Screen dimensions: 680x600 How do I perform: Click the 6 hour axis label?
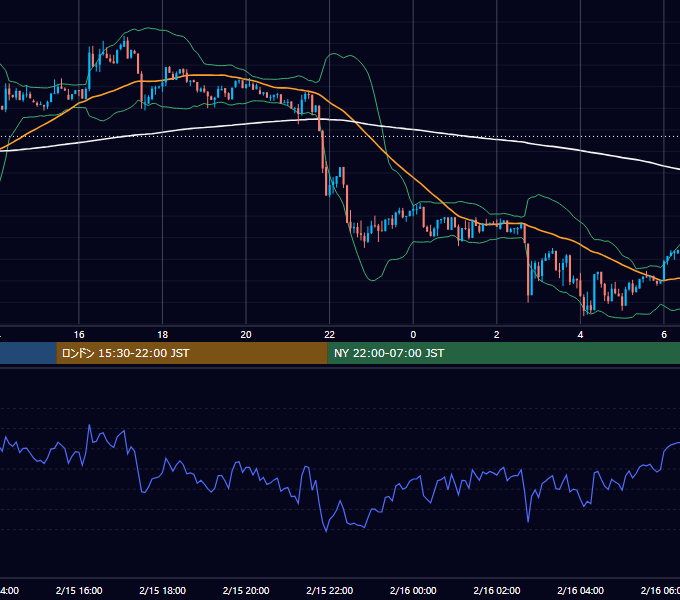[664, 335]
